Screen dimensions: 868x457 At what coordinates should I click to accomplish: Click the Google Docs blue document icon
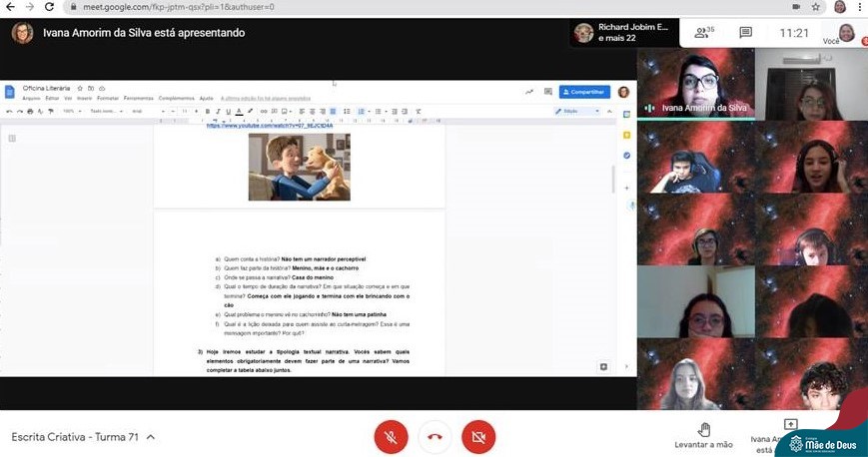click(x=10, y=93)
